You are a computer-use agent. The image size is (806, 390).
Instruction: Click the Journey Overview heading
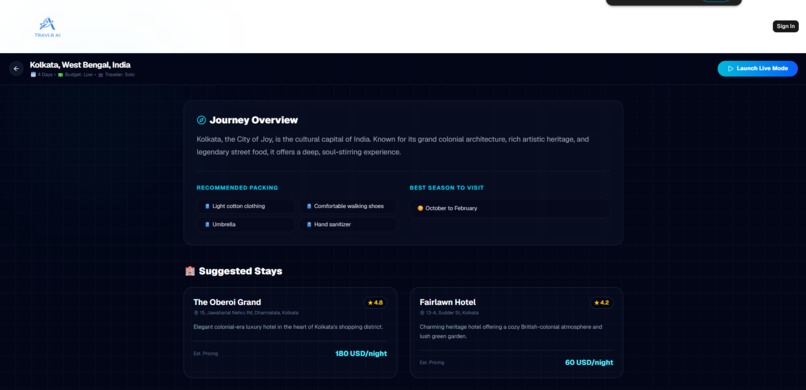pos(253,120)
